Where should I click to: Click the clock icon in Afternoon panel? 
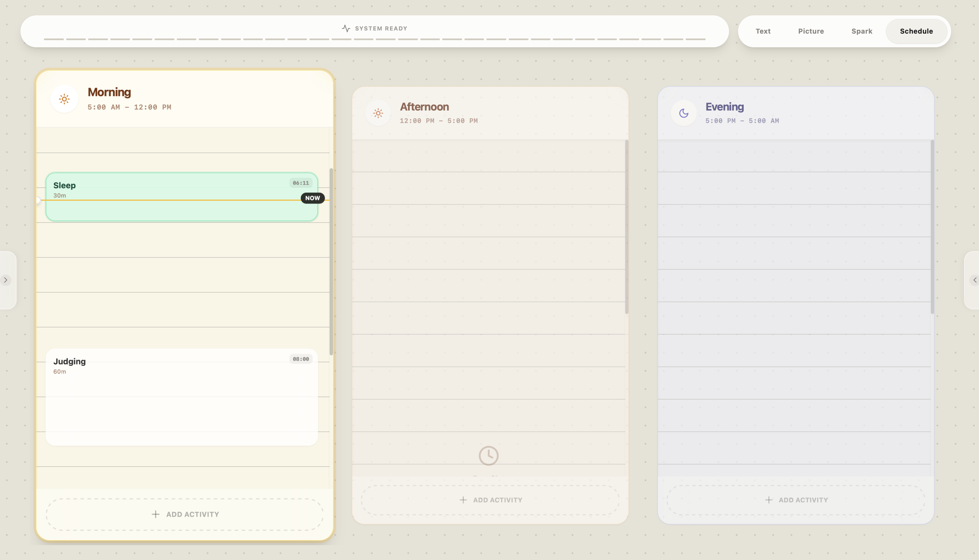(488, 456)
